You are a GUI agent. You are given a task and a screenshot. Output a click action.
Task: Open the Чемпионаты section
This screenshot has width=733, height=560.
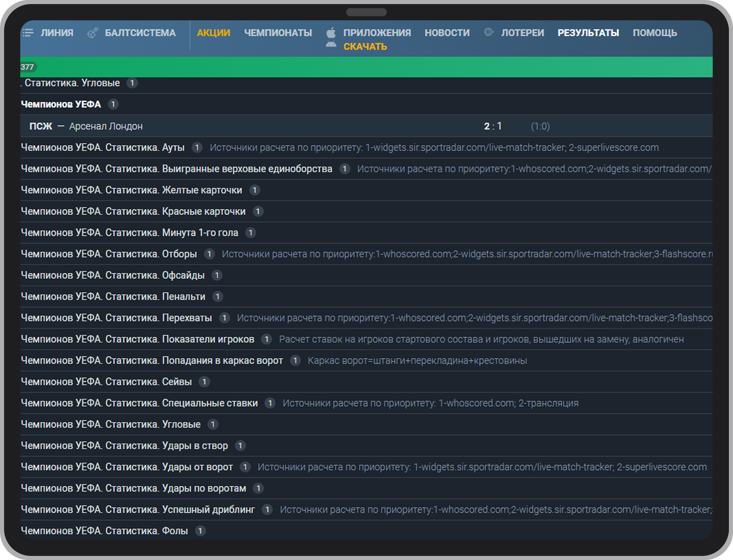(x=278, y=33)
